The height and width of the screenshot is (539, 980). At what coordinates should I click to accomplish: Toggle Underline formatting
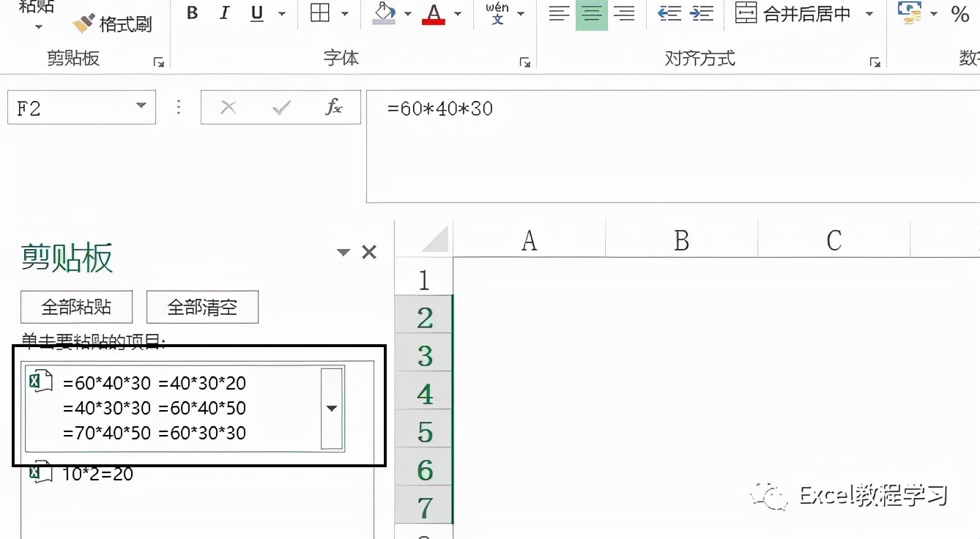[x=257, y=13]
